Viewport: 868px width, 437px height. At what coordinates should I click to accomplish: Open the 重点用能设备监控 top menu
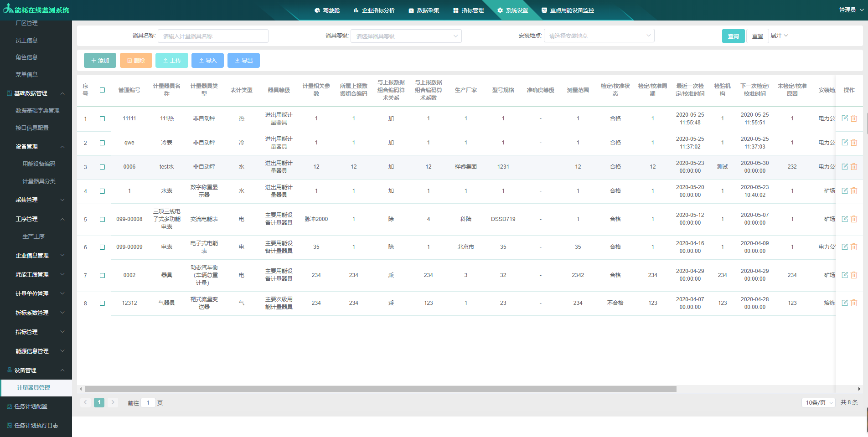[x=568, y=10]
